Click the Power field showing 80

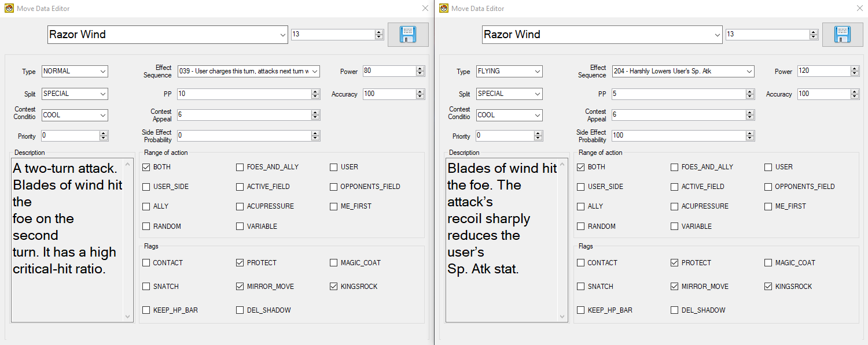tap(389, 72)
